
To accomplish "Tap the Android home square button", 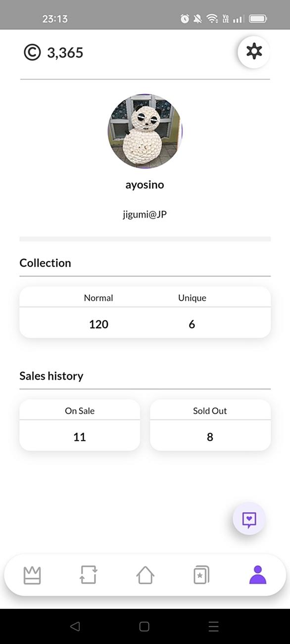I will (x=145, y=627).
